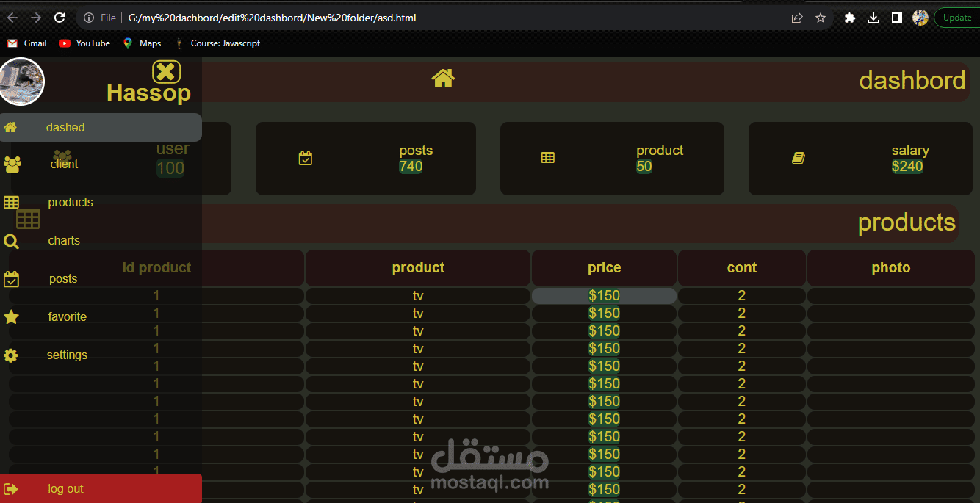Click the house icon beside dashed
Image resolution: width=980 pixels, height=503 pixels.
(x=10, y=127)
